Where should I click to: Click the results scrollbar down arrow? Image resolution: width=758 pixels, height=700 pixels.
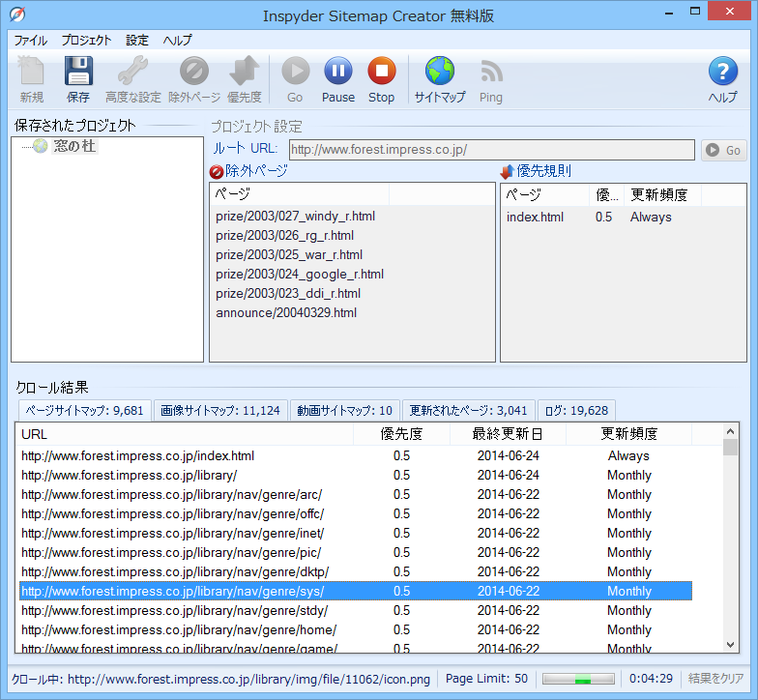[x=731, y=644]
